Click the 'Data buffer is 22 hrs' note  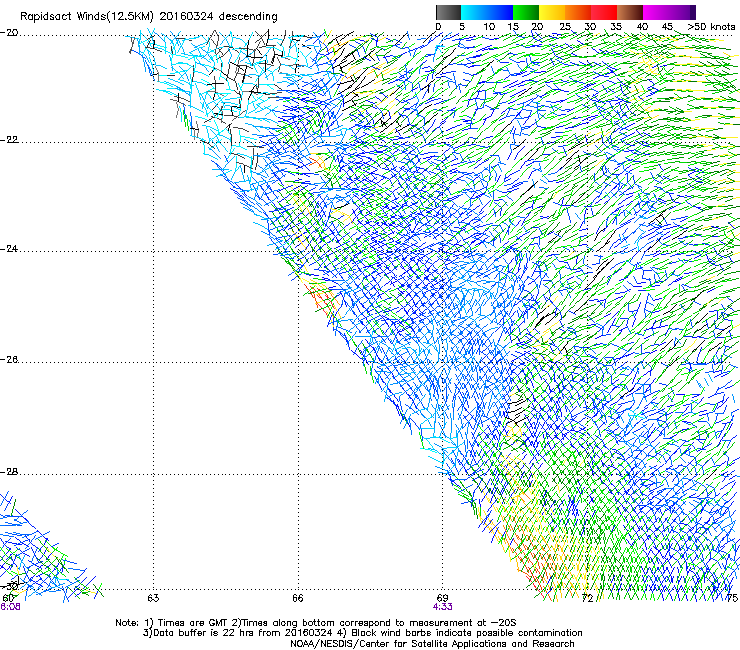362,633
